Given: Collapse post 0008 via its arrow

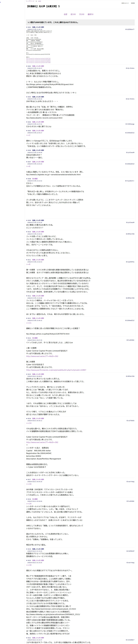Looking at the screenshot, I should click(x=27, y=179).
